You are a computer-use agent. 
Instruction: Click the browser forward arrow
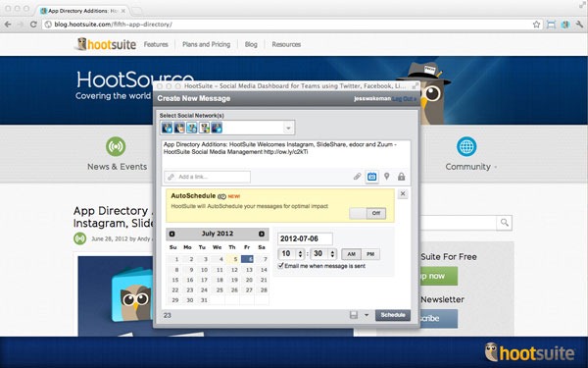[x=21, y=25]
